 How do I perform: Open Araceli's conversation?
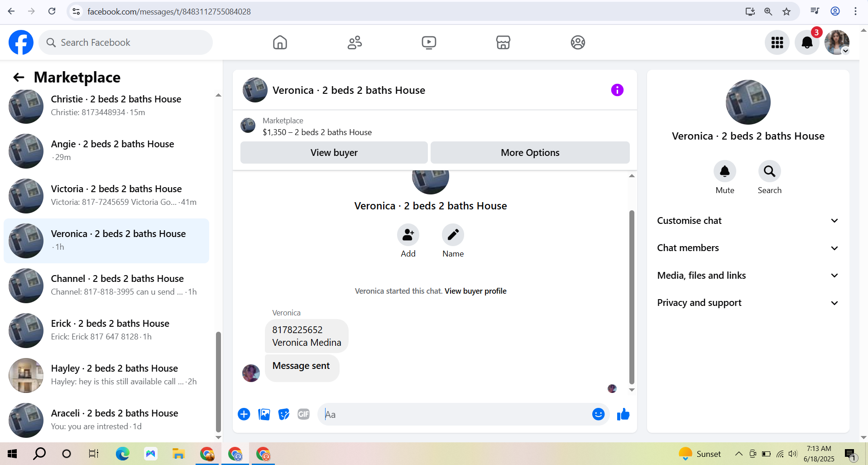(x=107, y=420)
